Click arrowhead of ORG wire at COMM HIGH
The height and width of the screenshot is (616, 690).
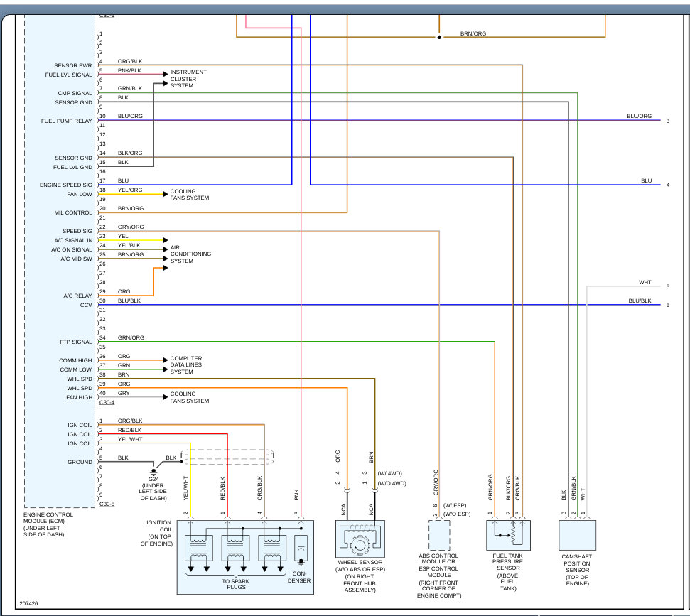click(166, 360)
